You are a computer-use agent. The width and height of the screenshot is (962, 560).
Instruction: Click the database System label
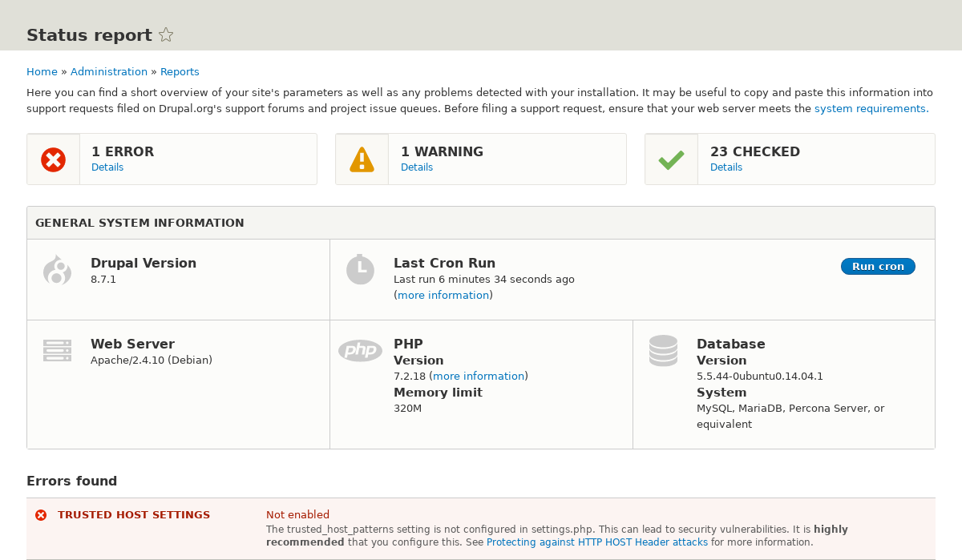(x=721, y=393)
